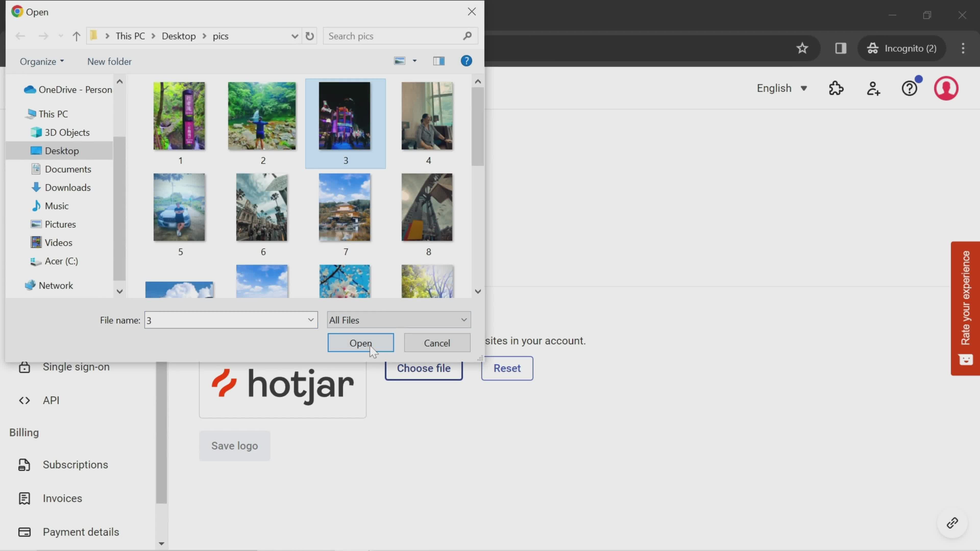Open the Help question mark in dialog
The height and width of the screenshot is (551, 980).
click(467, 61)
